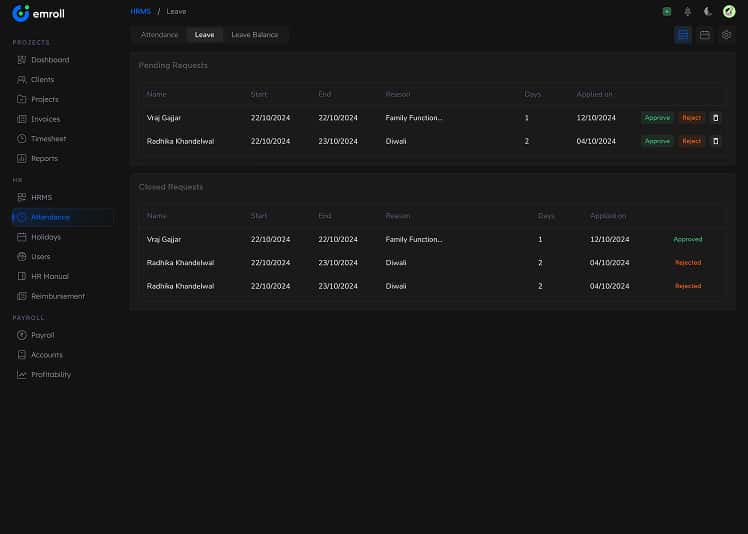Toggle dark mode with the moon icon

coord(708,11)
